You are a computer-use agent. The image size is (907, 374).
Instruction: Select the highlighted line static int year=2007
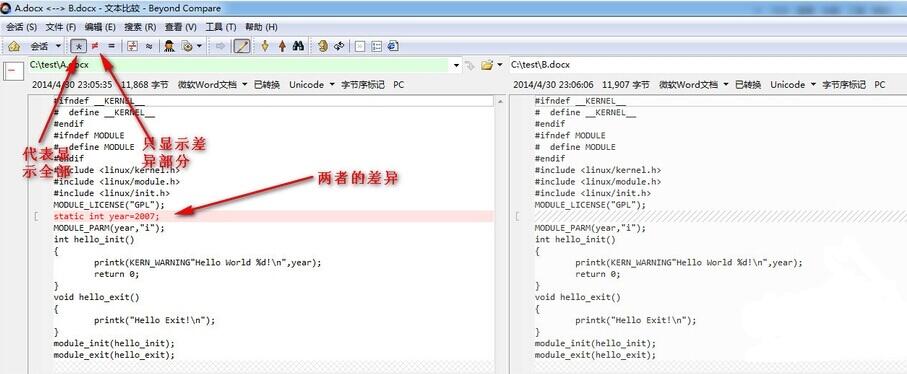[x=273, y=216]
